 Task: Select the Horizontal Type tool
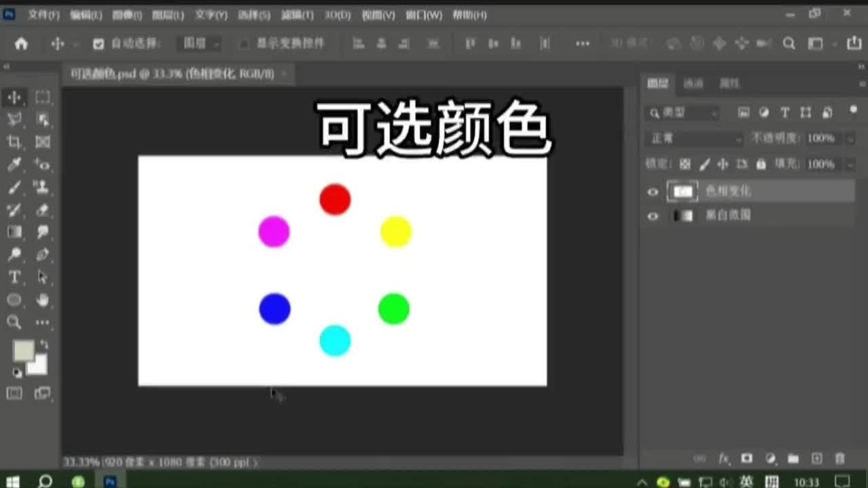[14, 277]
